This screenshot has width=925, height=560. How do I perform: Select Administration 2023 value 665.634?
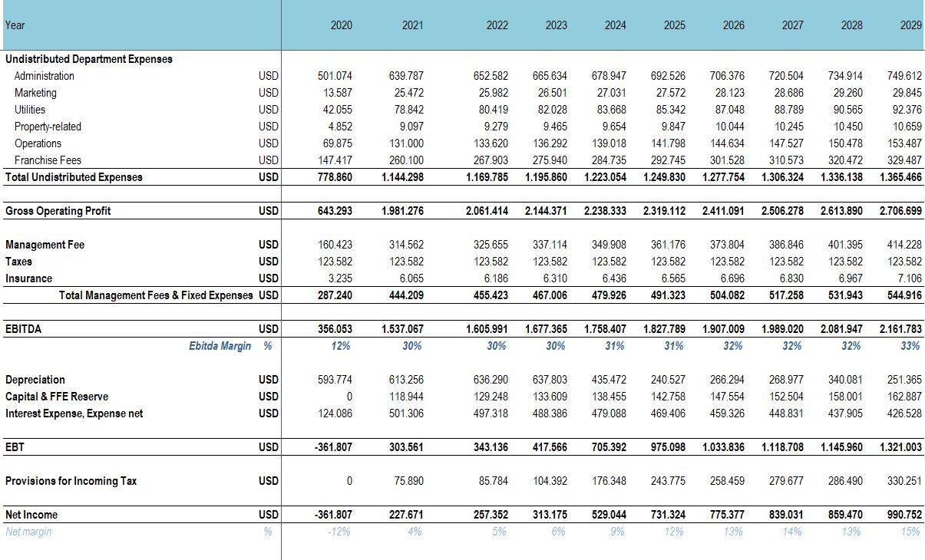click(550, 76)
